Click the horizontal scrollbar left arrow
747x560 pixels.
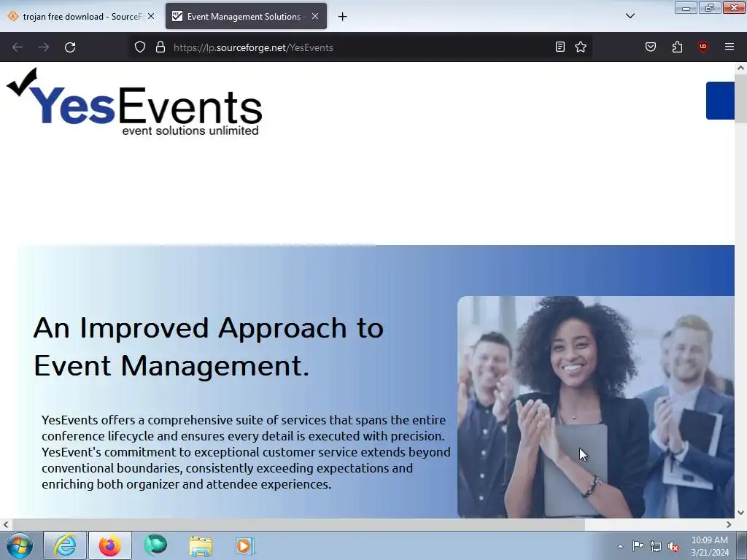6,525
